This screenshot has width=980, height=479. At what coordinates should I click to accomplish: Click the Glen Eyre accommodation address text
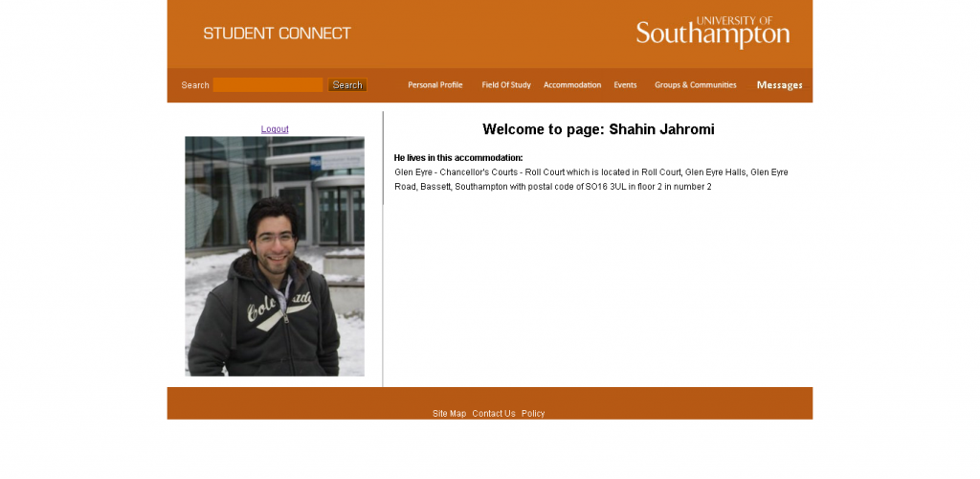point(590,172)
